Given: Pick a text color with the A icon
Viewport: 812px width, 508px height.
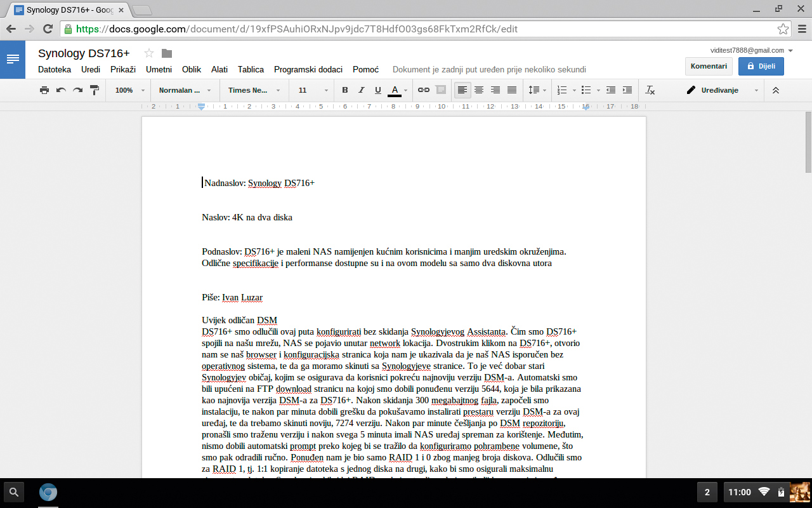Looking at the screenshot, I should [395, 90].
